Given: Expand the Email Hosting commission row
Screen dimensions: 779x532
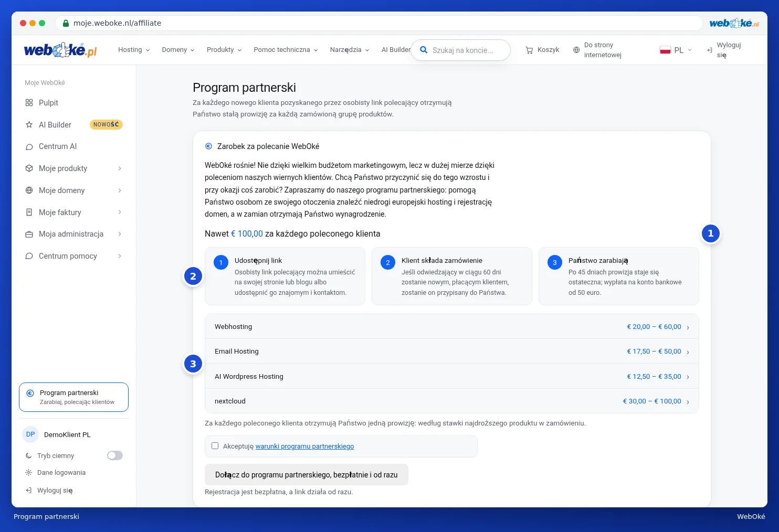Looking at the screenshot, I should coord(451,352).
